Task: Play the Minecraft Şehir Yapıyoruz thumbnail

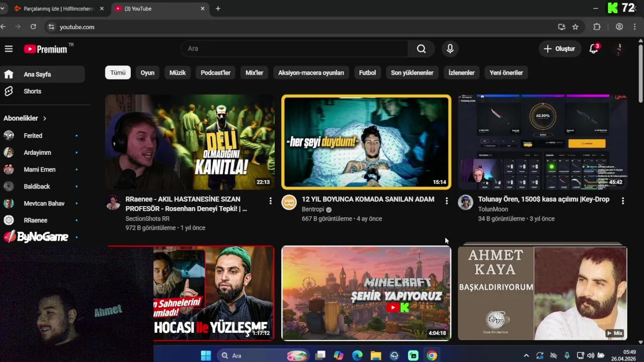Action: 366,293
